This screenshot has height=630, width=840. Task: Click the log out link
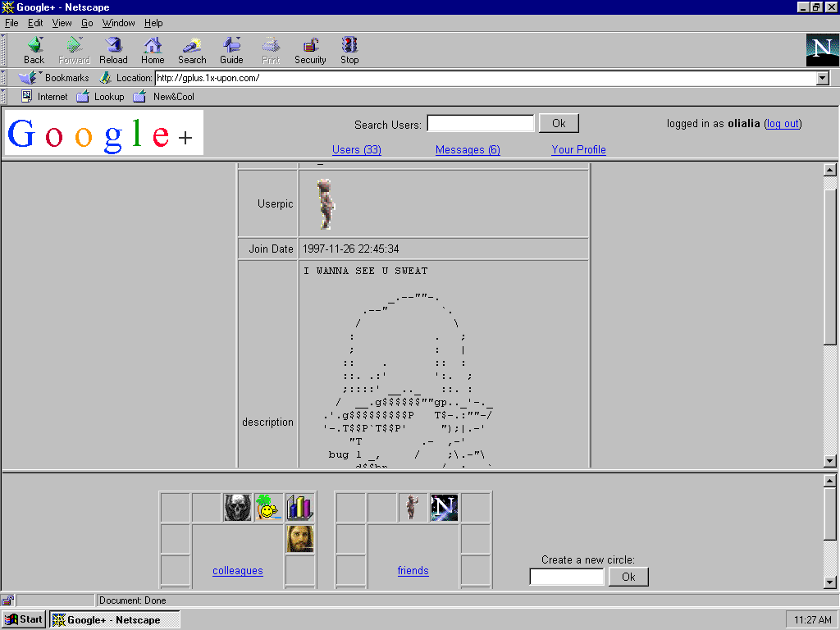pos(783,124)
